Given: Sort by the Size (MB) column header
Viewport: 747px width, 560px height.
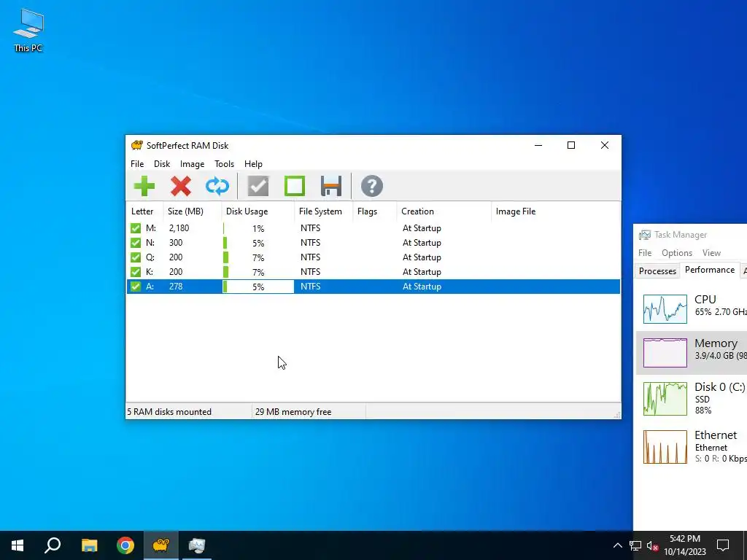Looking at the screenshot, I should tap(193, 211).
